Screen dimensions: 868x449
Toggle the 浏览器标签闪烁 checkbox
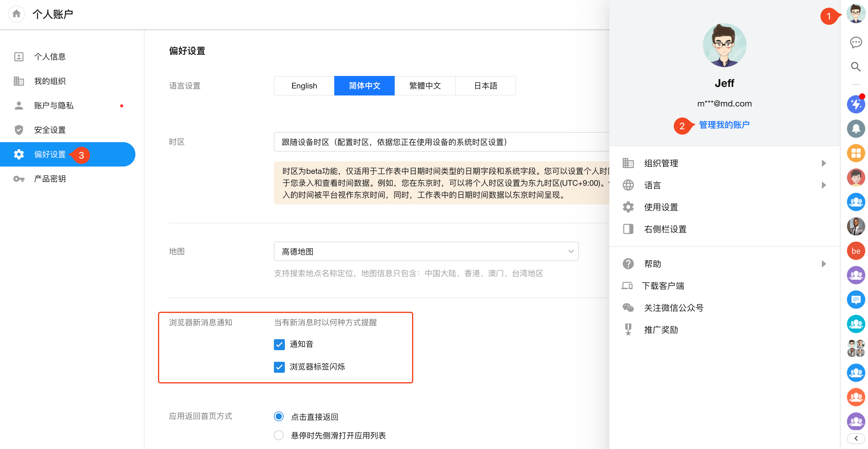279,367
